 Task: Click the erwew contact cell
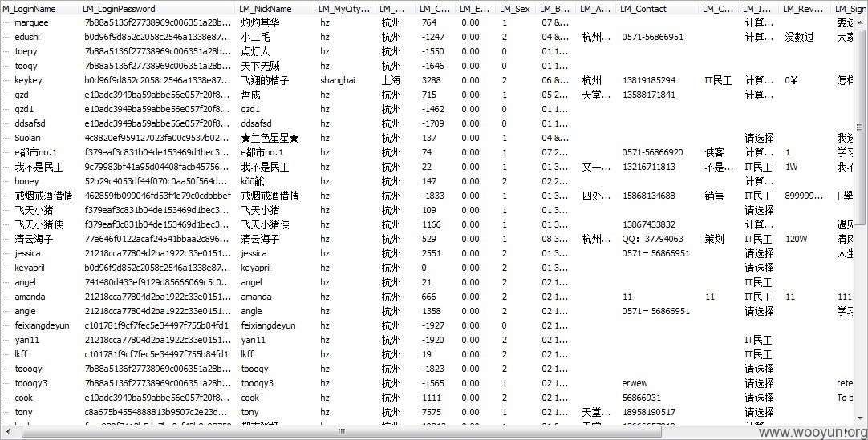pyautogui.click(x=635, y=383)
